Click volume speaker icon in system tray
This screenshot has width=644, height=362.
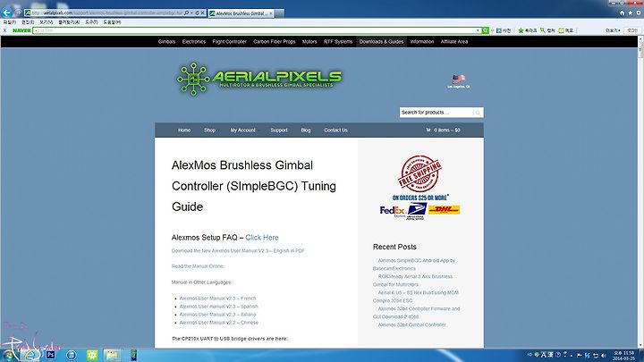pyautogui.click(x=604, y=356)
